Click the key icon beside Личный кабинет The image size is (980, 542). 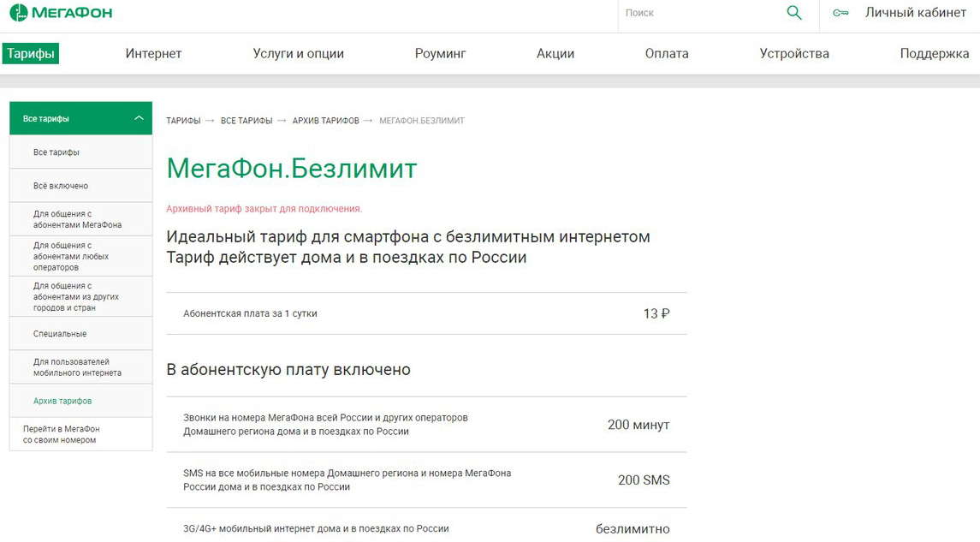pyautogui.click(x=840, y=13)
